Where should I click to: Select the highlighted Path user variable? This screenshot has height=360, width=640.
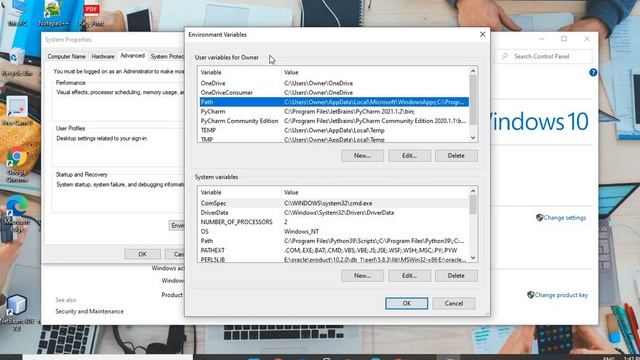[334, 102]
